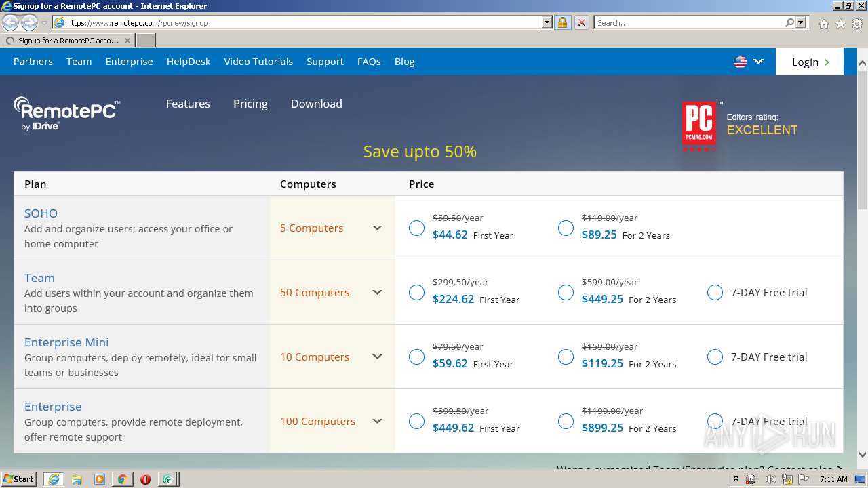
Task: Close the Signup for a RemotePC tab
Action: [x=127, y=41]
